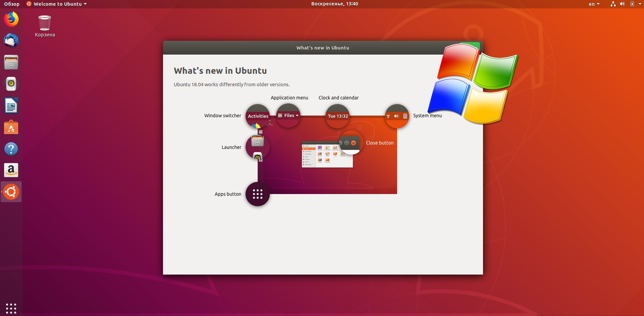Click the launcher bubble in illustration
This screenshot has height=316, width=644.
coord(258,147)
